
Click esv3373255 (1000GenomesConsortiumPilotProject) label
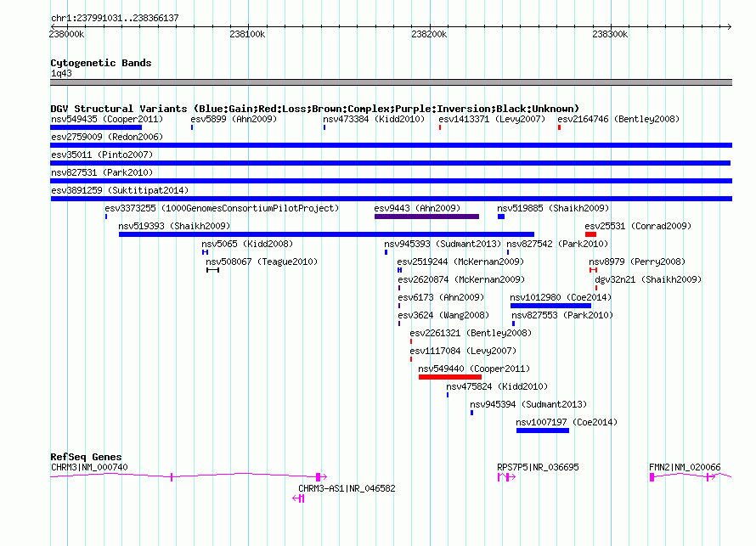[222, 208]
